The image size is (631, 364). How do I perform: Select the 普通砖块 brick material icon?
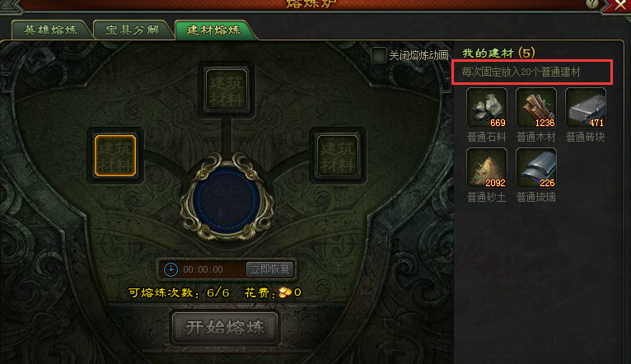click(586, 108)
